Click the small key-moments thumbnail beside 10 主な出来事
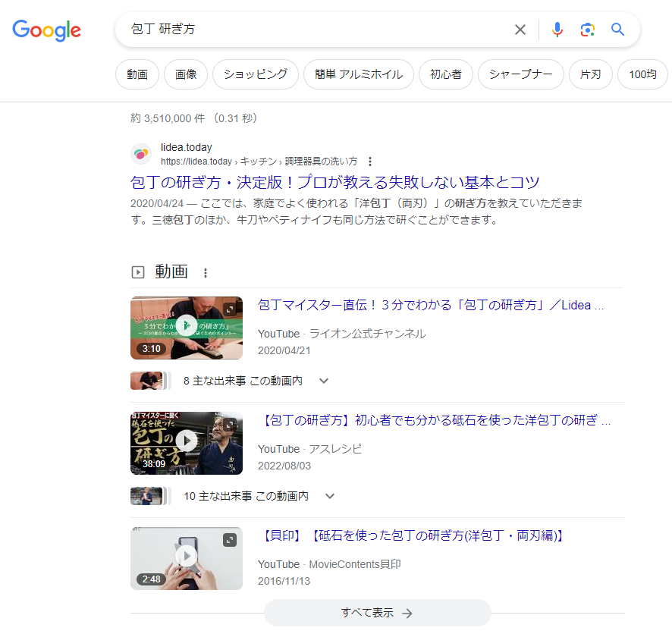This screenshot has height=634, width=672. click(150, 496)
